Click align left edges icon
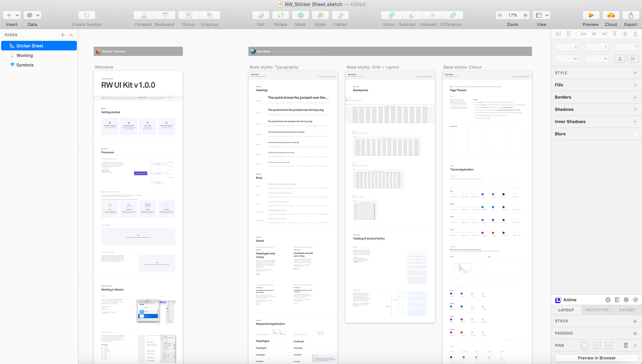This screenshot has width=642, height=364. tap(584, 34)
